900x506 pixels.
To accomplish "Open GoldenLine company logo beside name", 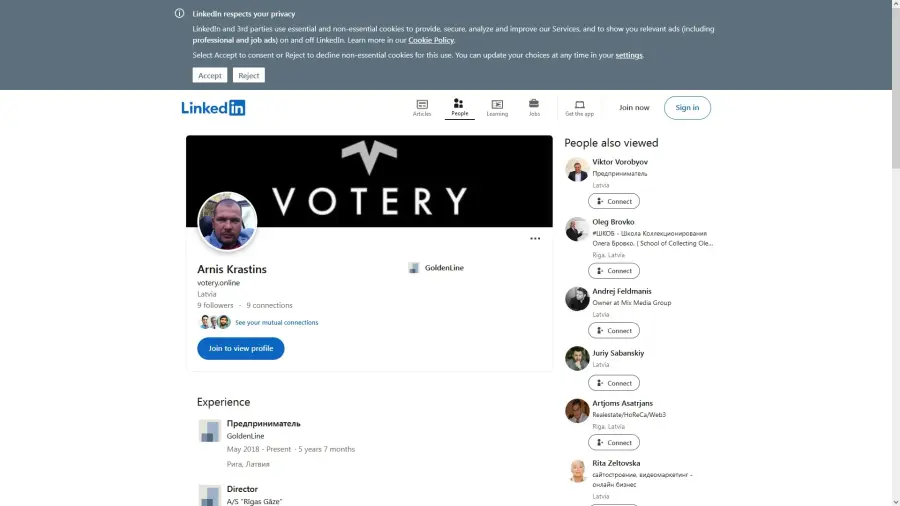I will (413, 268).
